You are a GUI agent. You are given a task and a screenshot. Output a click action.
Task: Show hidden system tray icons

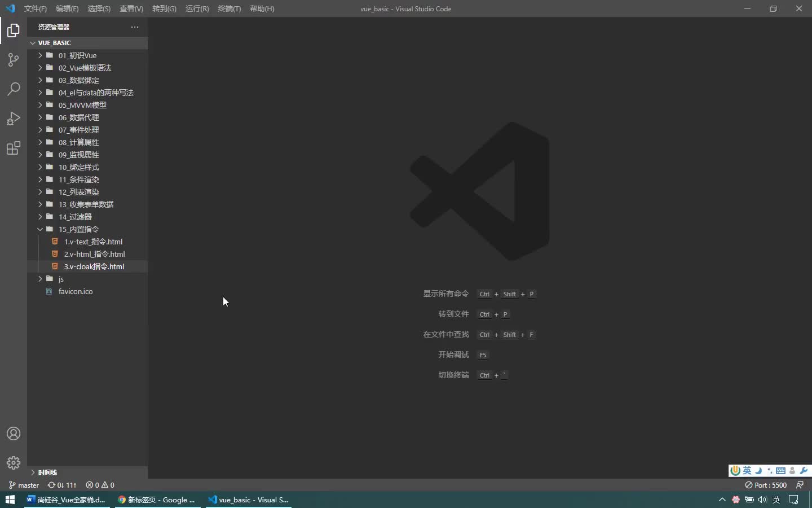[x=722, y=500]
